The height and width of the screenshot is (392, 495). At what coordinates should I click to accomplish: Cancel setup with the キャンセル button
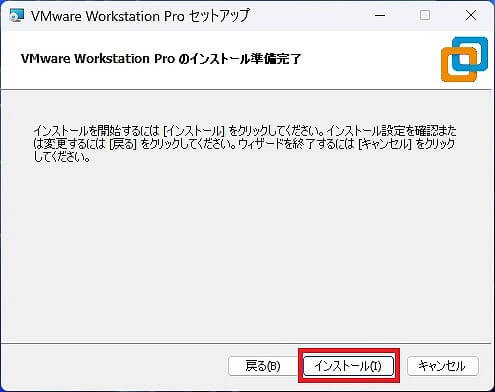[443, 366]
